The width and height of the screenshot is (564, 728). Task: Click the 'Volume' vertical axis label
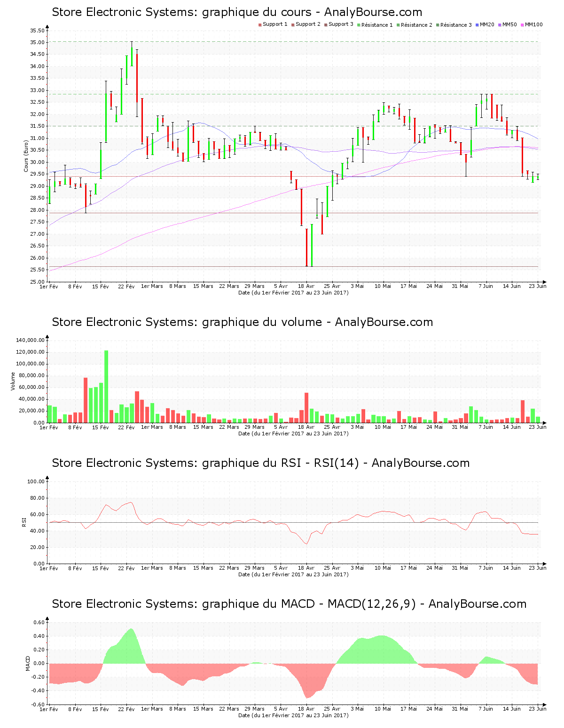pos(13,381)
